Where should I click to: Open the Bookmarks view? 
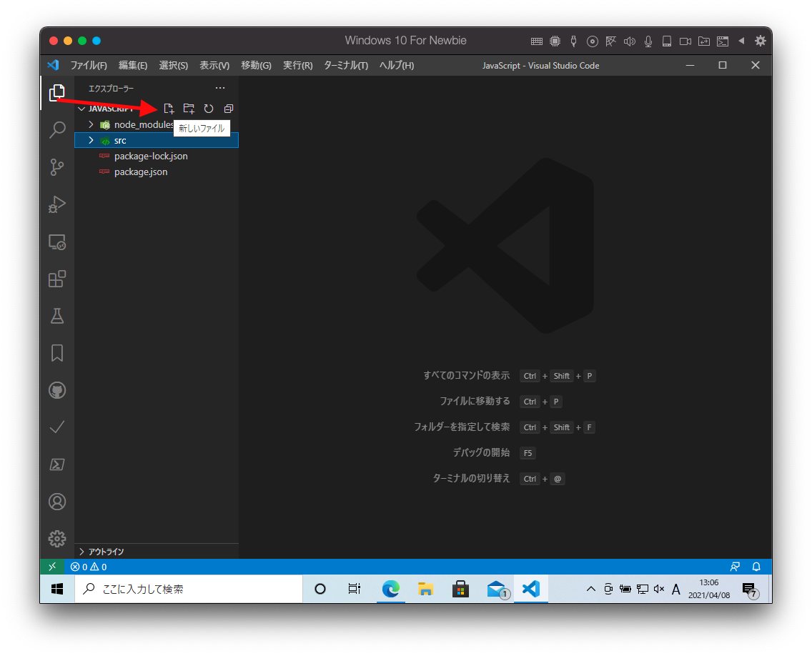coord(57,353)
